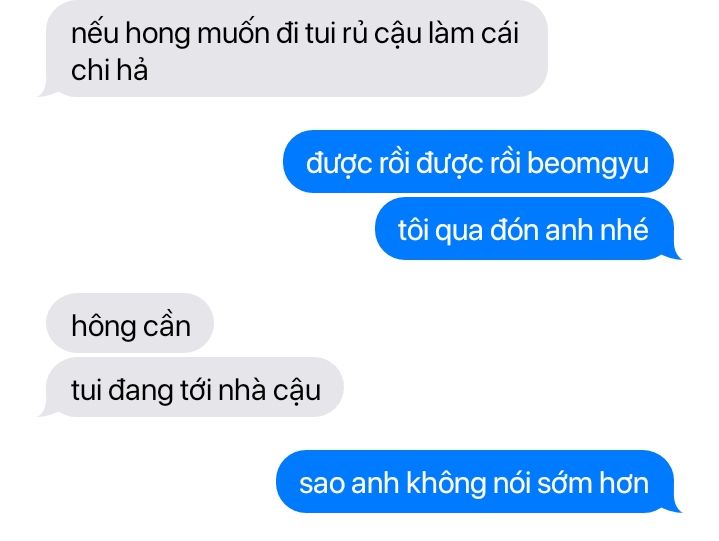The image size is (719, 541).
Task: Tap the blue "được rồi được rồi beomgyu" bubble
Action: pos(478,161)
